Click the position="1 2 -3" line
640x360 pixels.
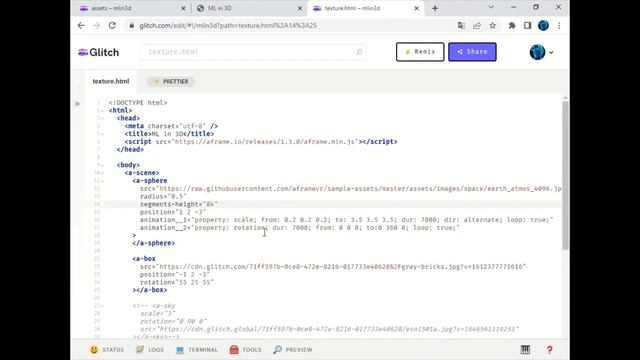point(173,212)
